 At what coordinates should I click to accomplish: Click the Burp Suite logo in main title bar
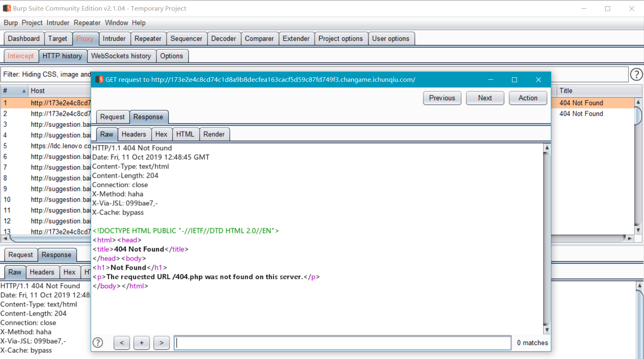[x=7, y=8]
